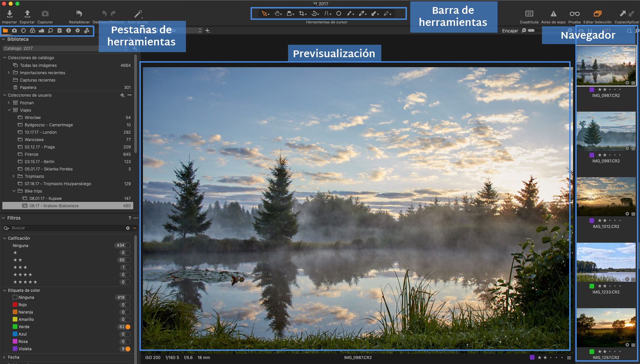640x364 pixels.
Task: Open the Capture camera tool tab
Action: (x=14, y=31)
